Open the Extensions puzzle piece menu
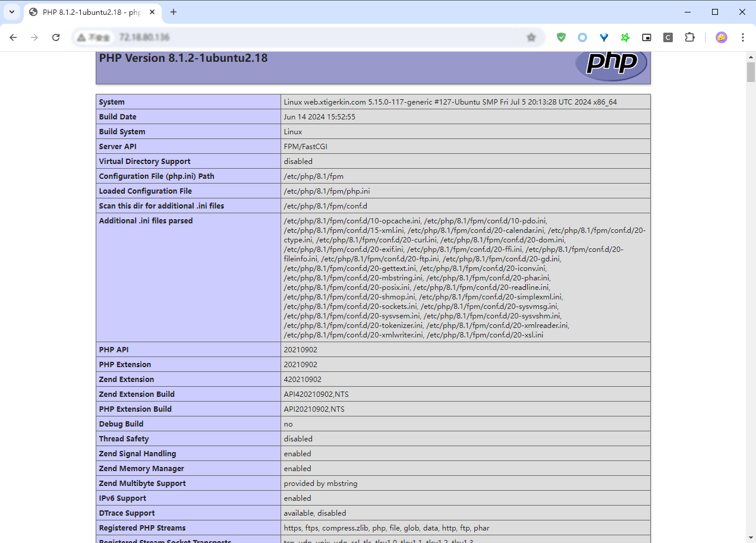This screenshot has height=543, width=756. click(689, 37)
